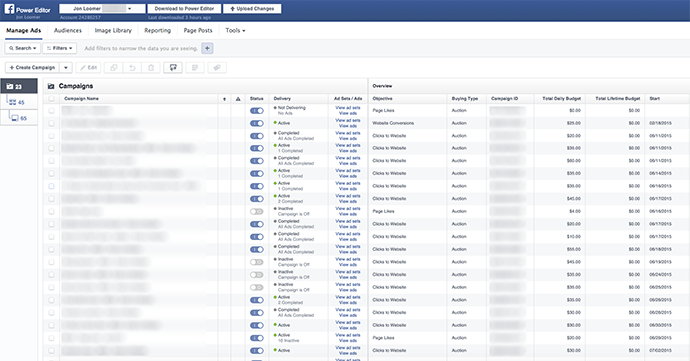Click the Download to Power Editor button
Image resolution: width=690 pixels, height=361 pixels.
click(184, 9)
